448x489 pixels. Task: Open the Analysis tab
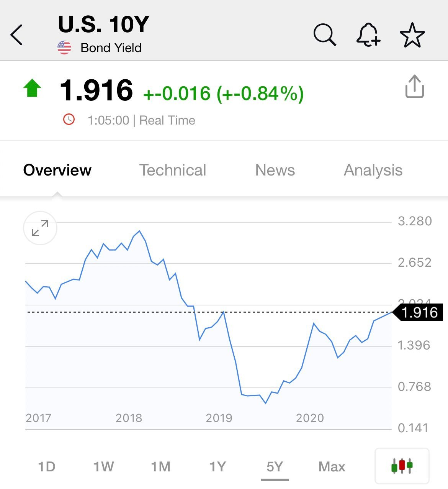373,170
